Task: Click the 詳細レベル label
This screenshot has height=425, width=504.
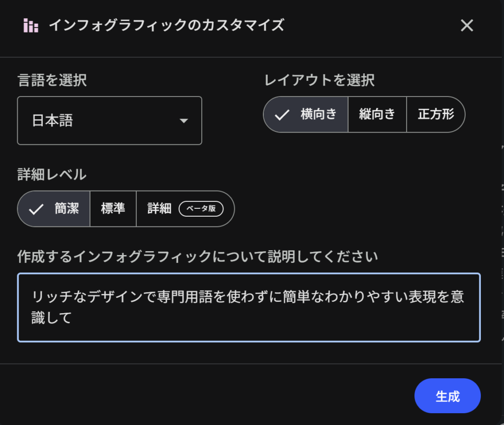Action: coord(52,174)
